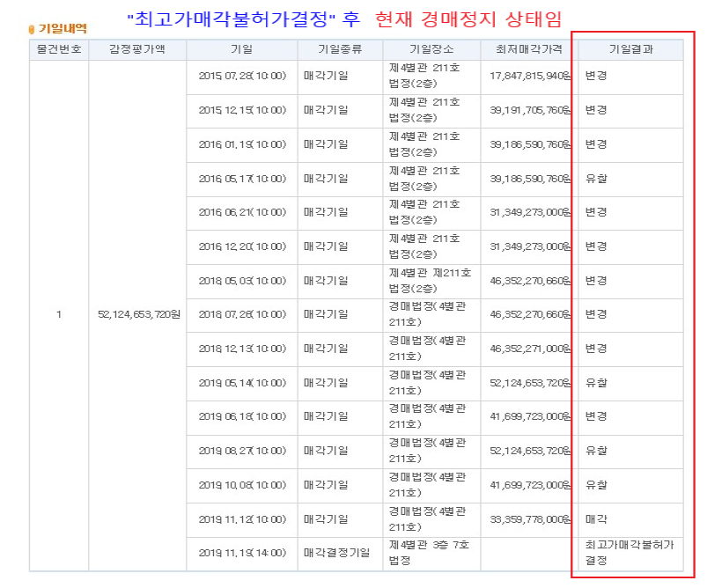Click the 매각 result in the 2019.11.12 row
The width and height of the screenshot is (722, 588).
(x=596, y=519)
